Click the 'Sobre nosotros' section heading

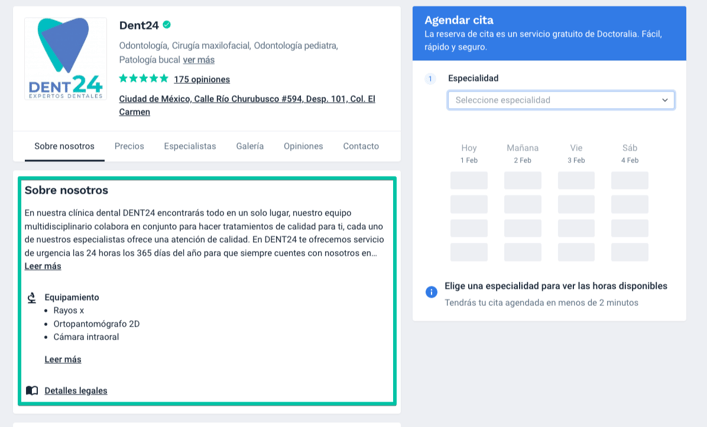point(66,190)
